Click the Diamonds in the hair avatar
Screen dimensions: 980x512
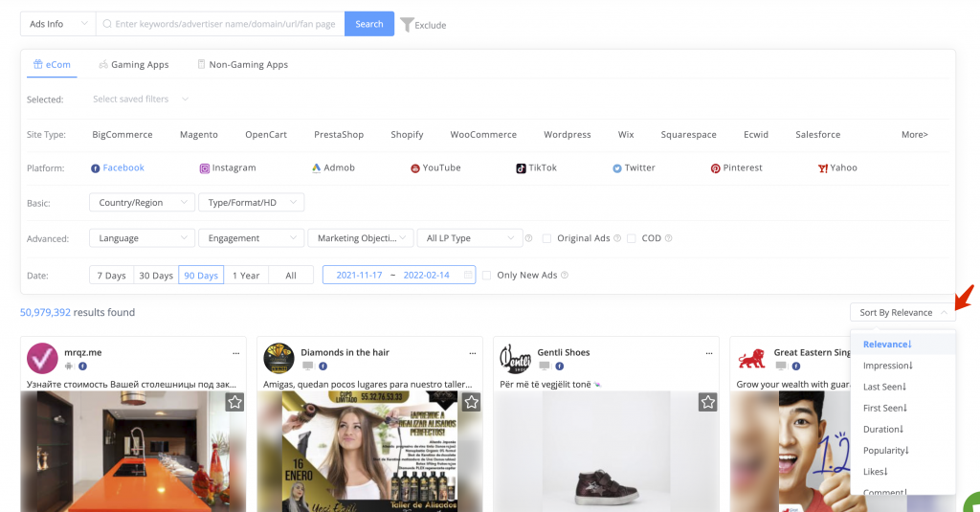(x=278, y=358)
